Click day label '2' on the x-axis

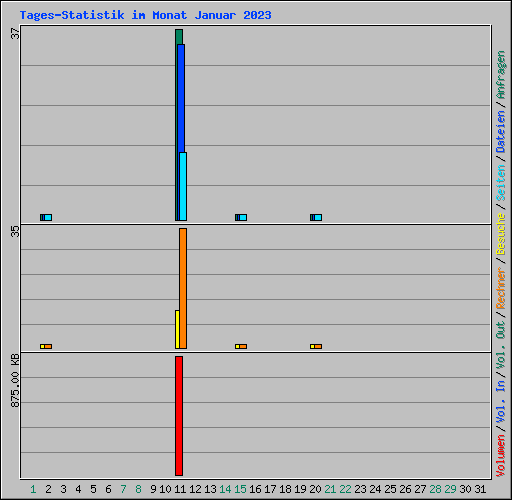(x=48, y=489)
